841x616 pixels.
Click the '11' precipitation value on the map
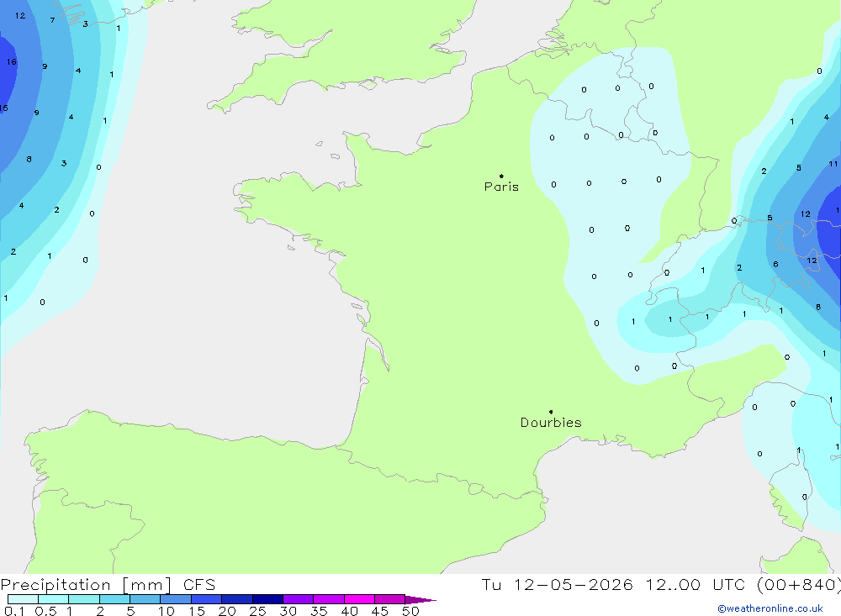coord(833,164)
